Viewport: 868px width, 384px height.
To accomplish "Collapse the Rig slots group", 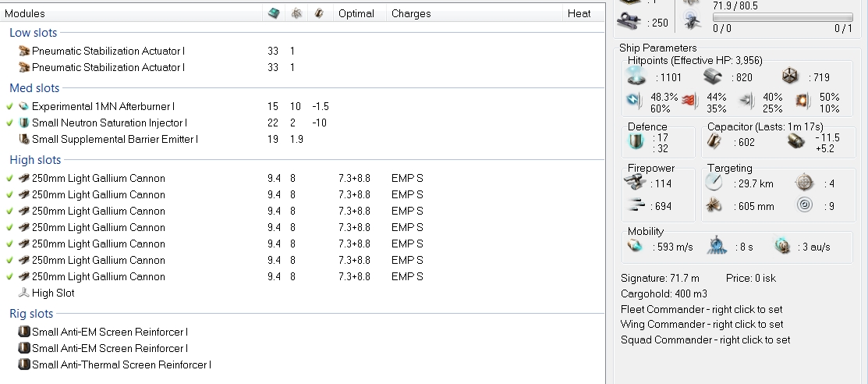I will [31, 314].
